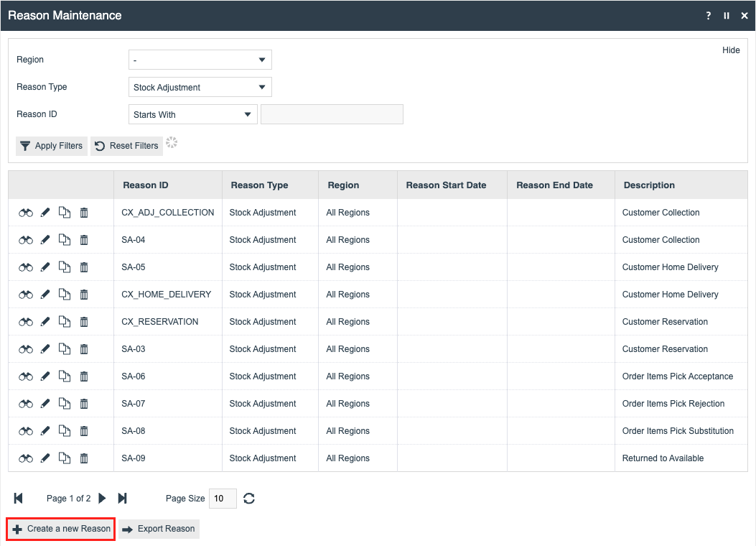Jump to last page of results

122,499
